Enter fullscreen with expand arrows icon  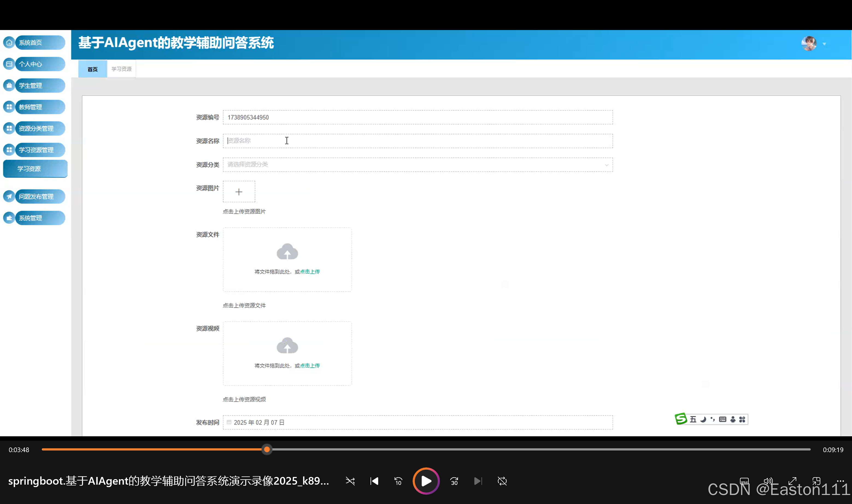point(792,481)
